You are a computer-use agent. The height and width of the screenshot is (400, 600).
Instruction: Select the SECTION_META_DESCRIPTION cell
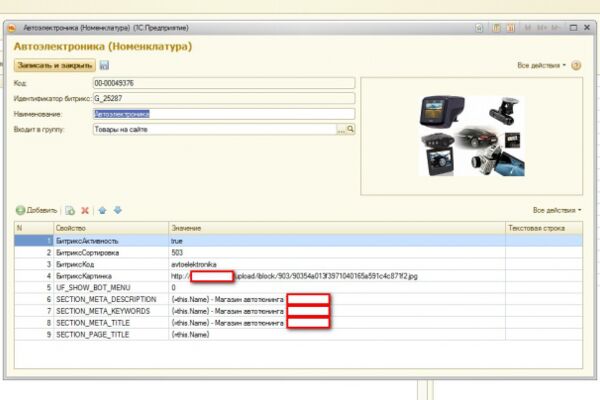pyautogui.click(x=111, y=299)
